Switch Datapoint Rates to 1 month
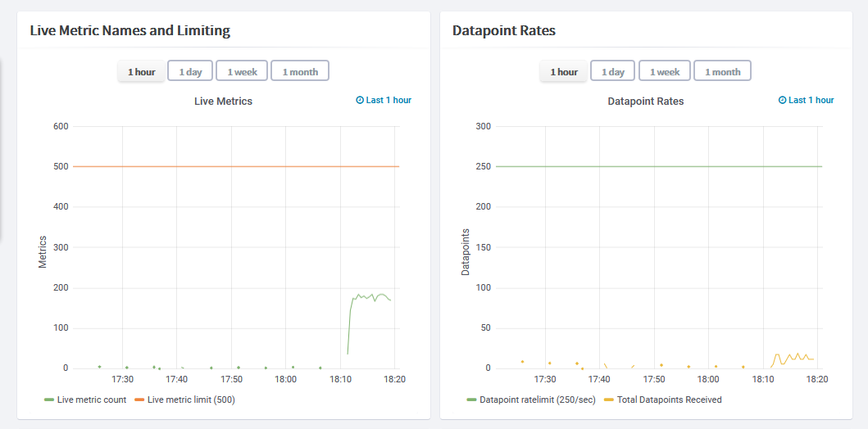Viewport: 868px width, 429px height. (x=722, y=71)
